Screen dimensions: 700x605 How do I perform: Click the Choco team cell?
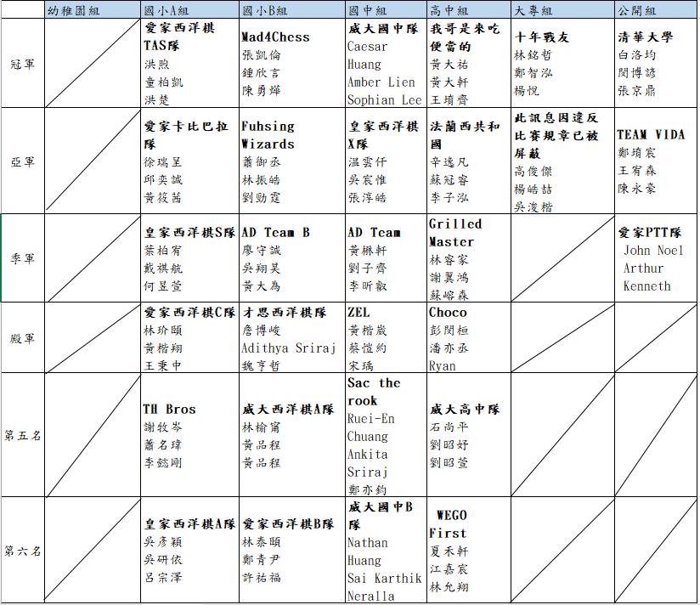pos(468,338)
